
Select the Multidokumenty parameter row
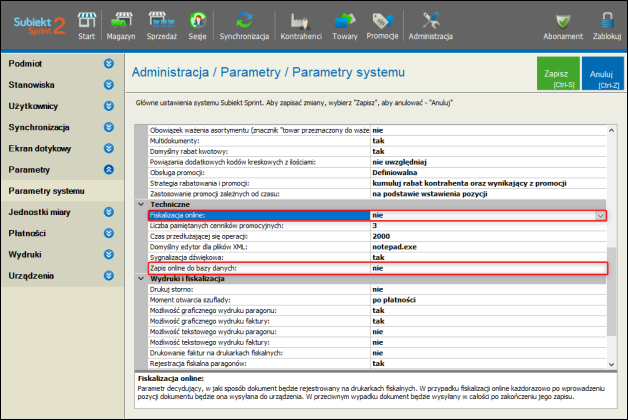(x=377, y=141)
